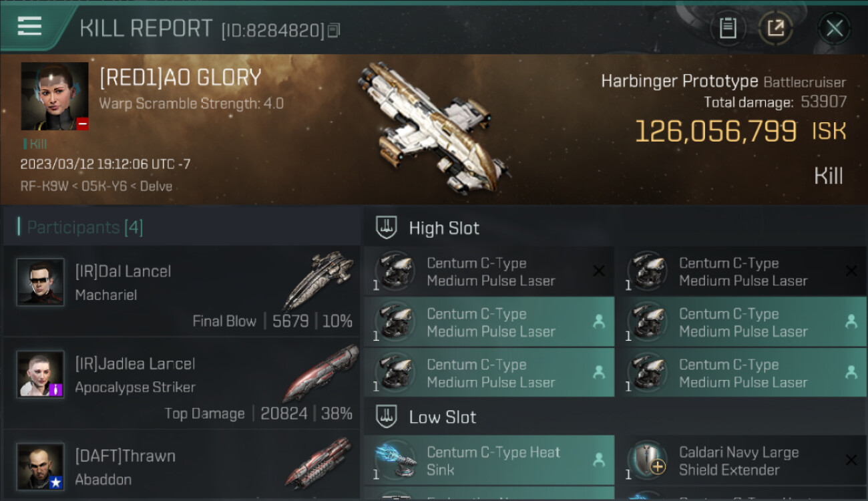Toggle person marker on second-row left pulse laser

pos(599,322)
